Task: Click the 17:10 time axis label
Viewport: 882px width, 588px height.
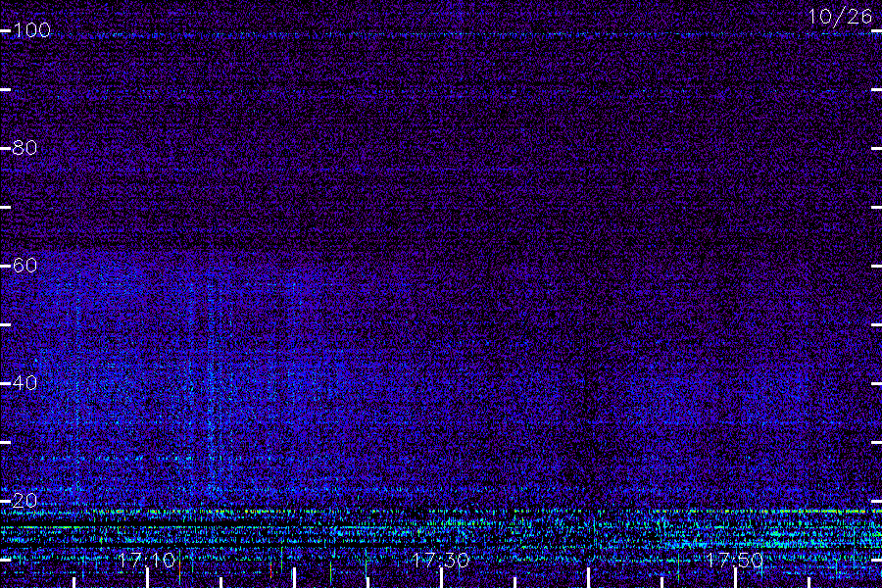Action: pos(147,560)
